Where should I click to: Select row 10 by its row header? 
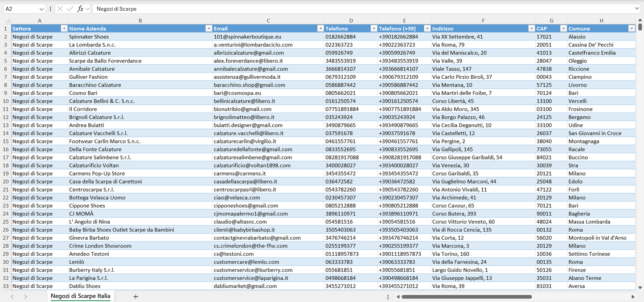pos(6,101)
